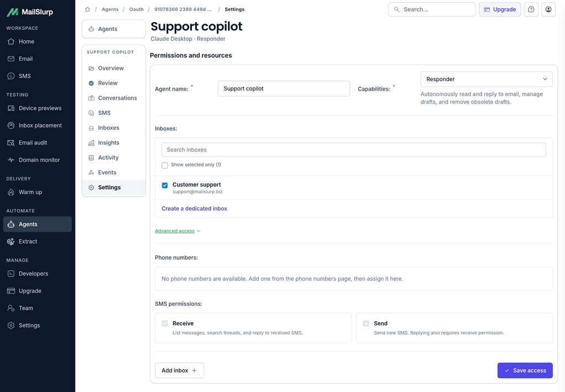Click the support@mailslurp.biz address
The width and height of the screenshot is (565, 392).
[198, 192]
